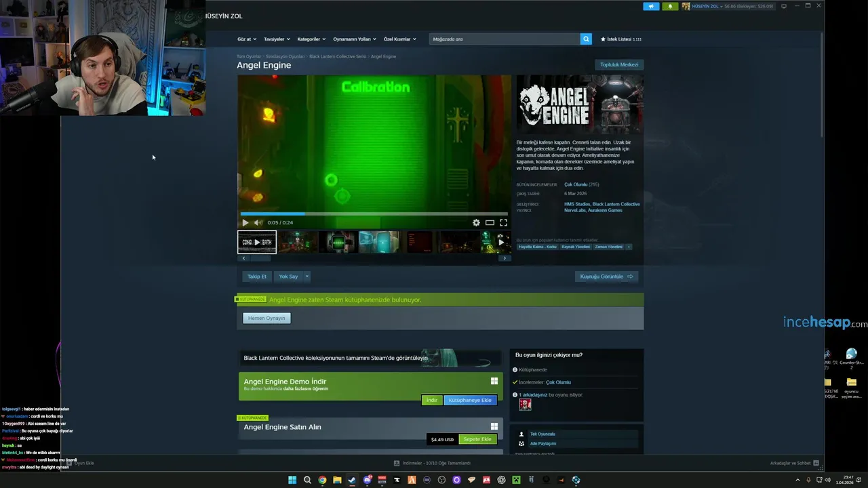The height and width of the screenshot is (488, 868).
Task: Open the Özel Kısımlar menu
Action: pos(399,39)
